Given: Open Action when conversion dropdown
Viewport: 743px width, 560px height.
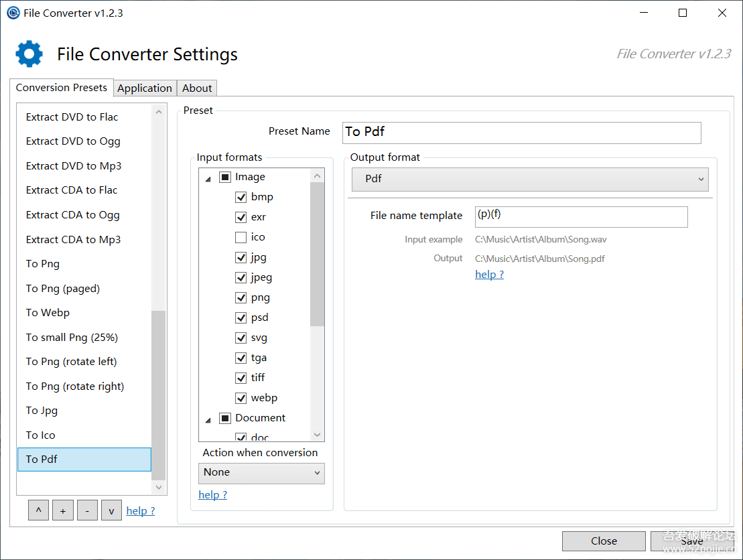Looking at the screenshot, I should pos(261,473).
